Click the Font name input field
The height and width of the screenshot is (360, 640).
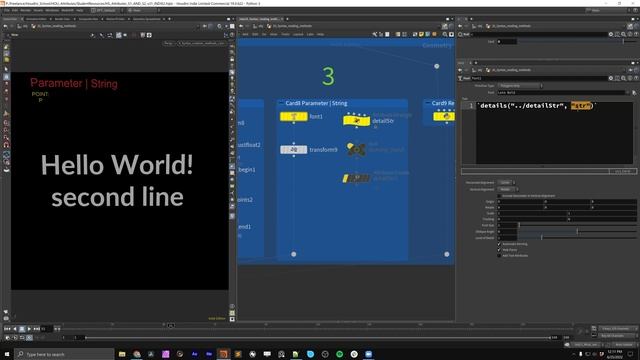pos(562,93)
